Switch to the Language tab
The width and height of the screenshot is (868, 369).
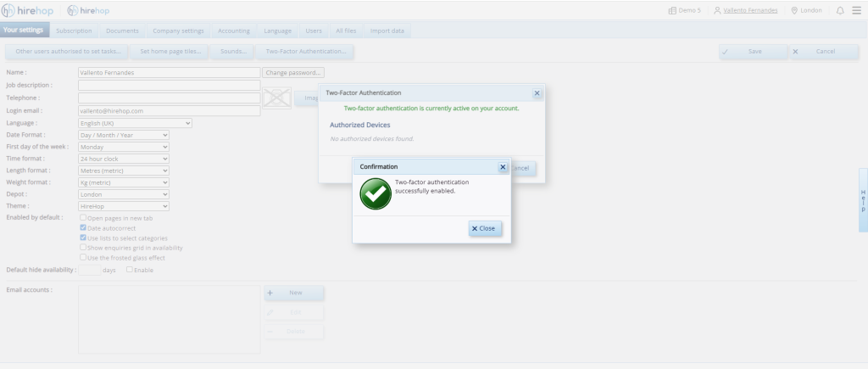tap(277, 31)
